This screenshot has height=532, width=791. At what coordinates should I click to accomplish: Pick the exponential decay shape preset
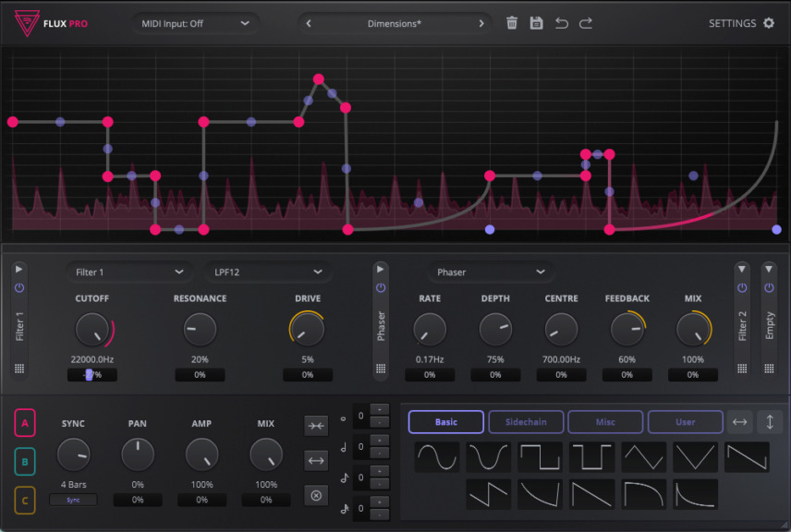[695, 494]
